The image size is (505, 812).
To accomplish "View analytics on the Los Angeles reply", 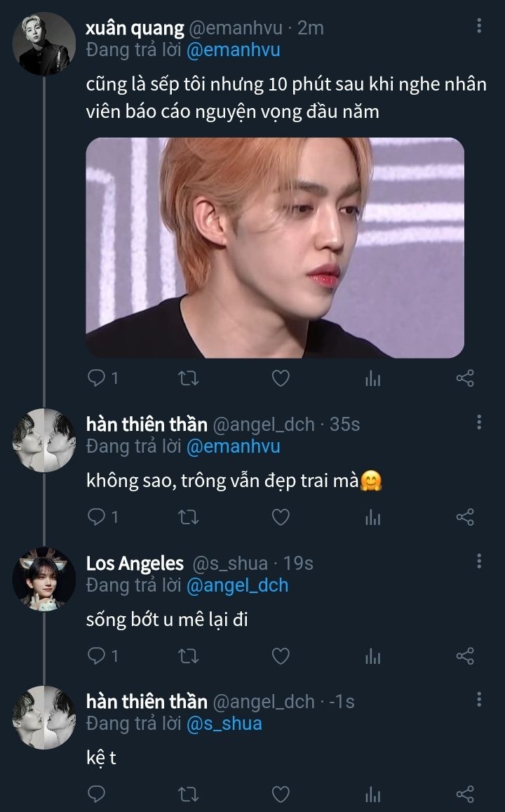I will click(x=372, y=656).
